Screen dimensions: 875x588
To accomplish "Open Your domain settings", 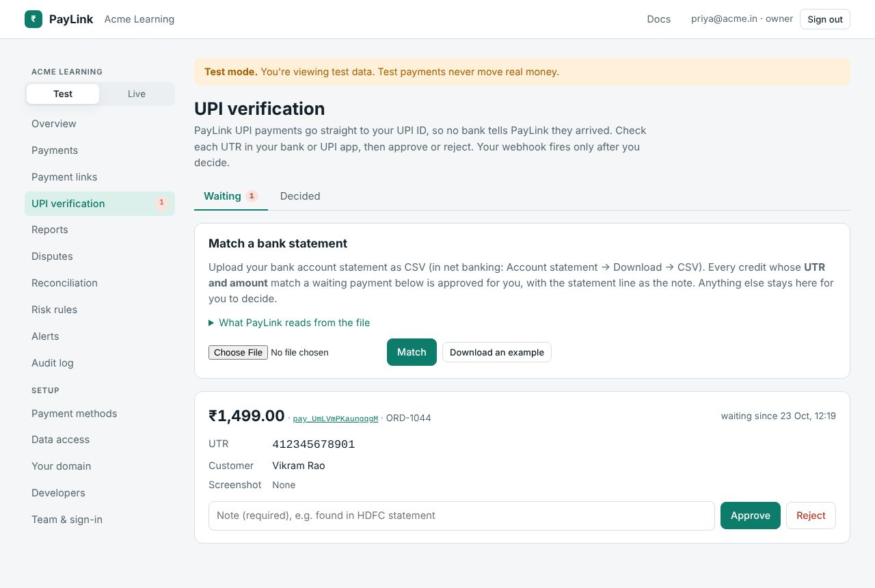I will coord(100,466).
